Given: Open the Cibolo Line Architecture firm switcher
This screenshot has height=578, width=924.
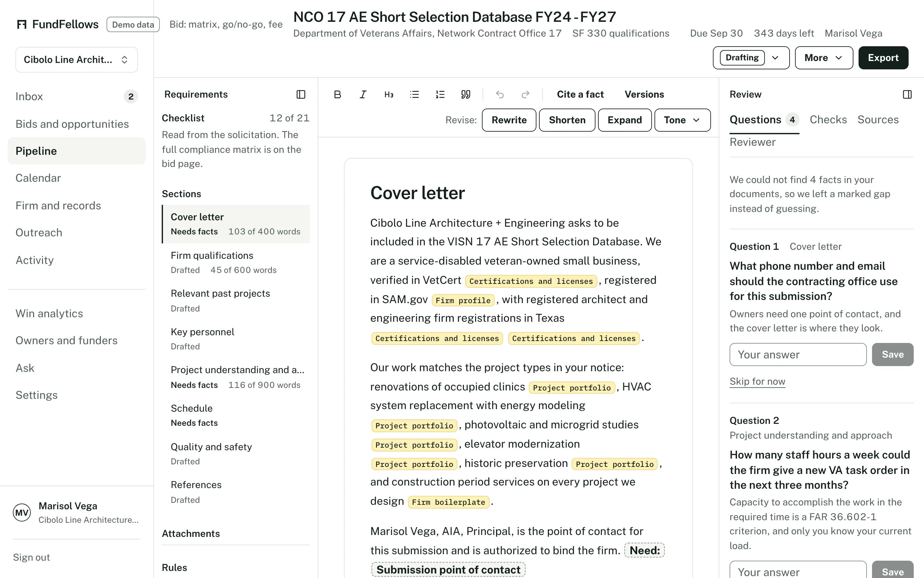Looking at the screenshot, I should click(x=76, y=60).
